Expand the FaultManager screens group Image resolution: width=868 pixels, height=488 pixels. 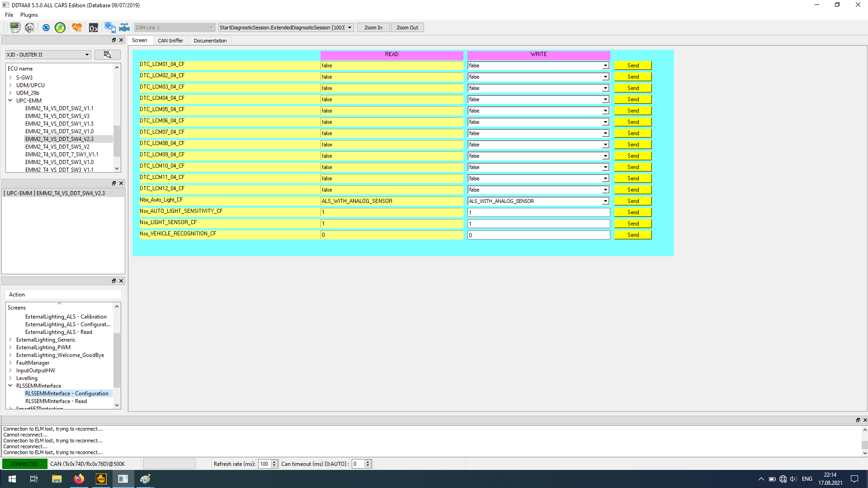click(x=10, y=362)
